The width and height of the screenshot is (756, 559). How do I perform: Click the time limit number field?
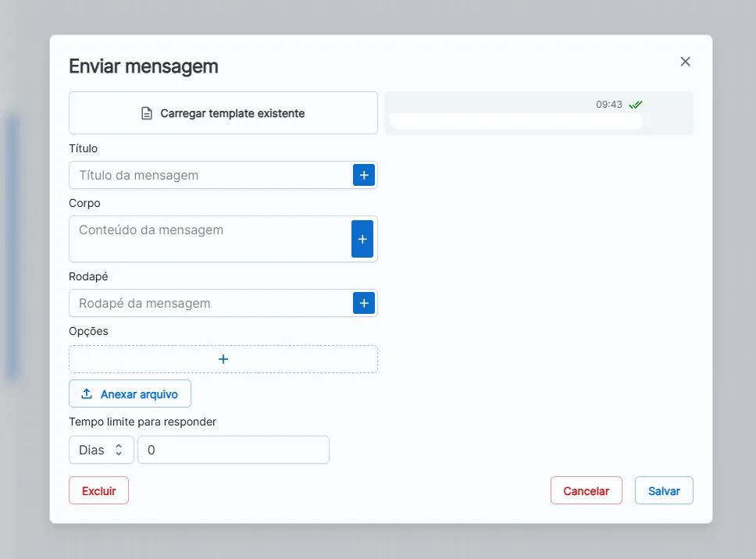[x=234, y=450]
